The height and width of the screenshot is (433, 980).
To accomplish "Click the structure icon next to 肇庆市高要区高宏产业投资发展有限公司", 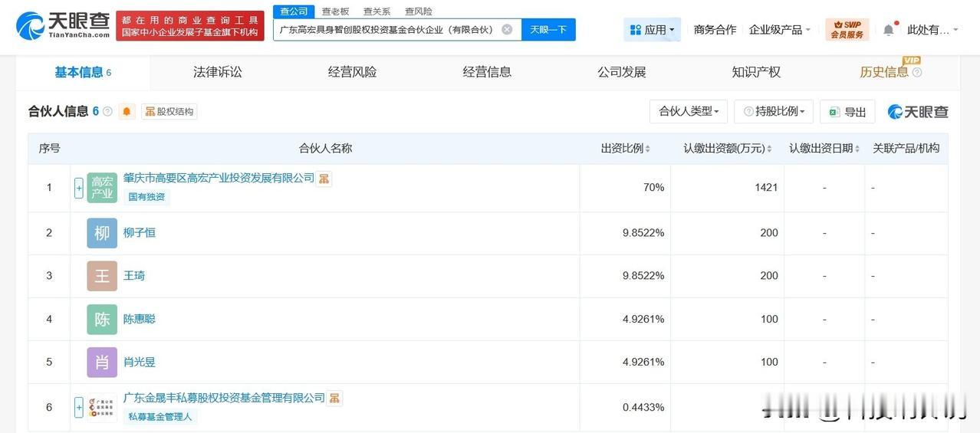I will coord(324,179).
